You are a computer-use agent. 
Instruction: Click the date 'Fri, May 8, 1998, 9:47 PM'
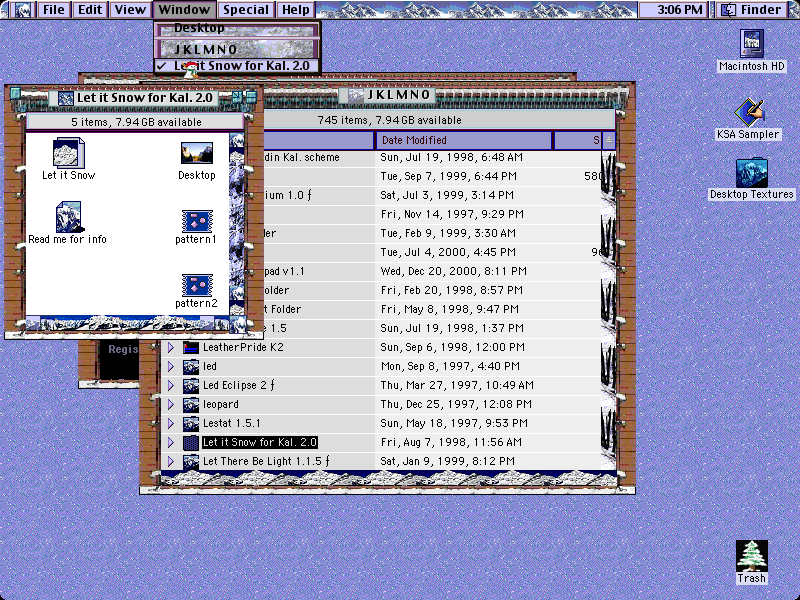click(449, 309)
